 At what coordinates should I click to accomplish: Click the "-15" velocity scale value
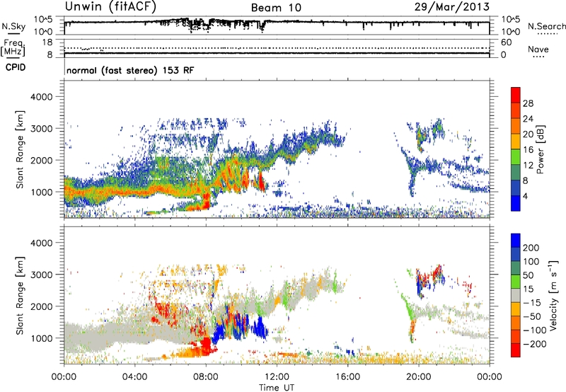(x=532, y=302)
